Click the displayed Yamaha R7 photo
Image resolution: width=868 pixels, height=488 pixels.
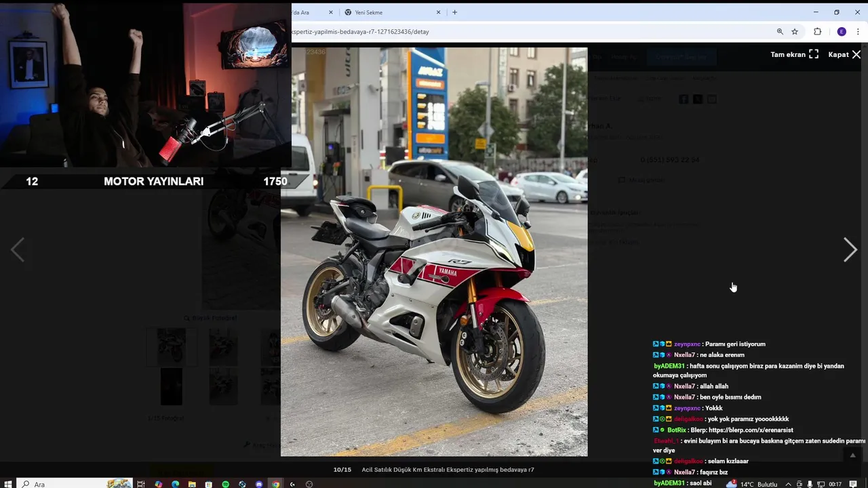(434, 251)
